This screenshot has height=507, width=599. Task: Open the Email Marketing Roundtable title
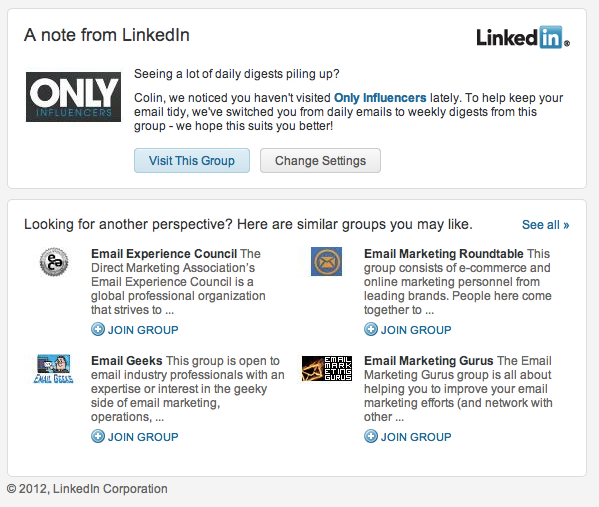coord(444,254)
